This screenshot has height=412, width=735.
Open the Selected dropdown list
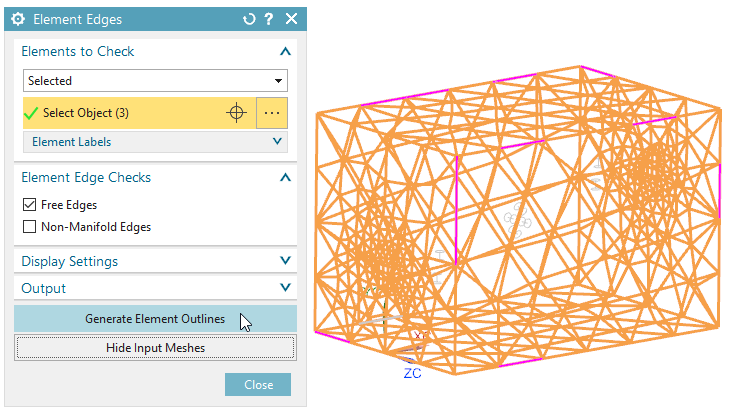[155, 81]
